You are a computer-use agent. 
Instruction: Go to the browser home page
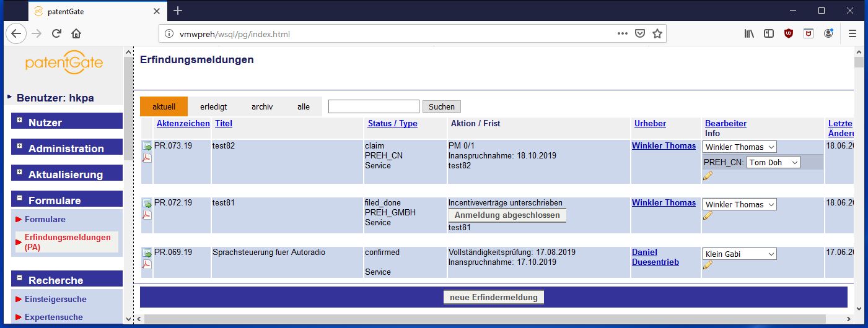tap(76, 33)
